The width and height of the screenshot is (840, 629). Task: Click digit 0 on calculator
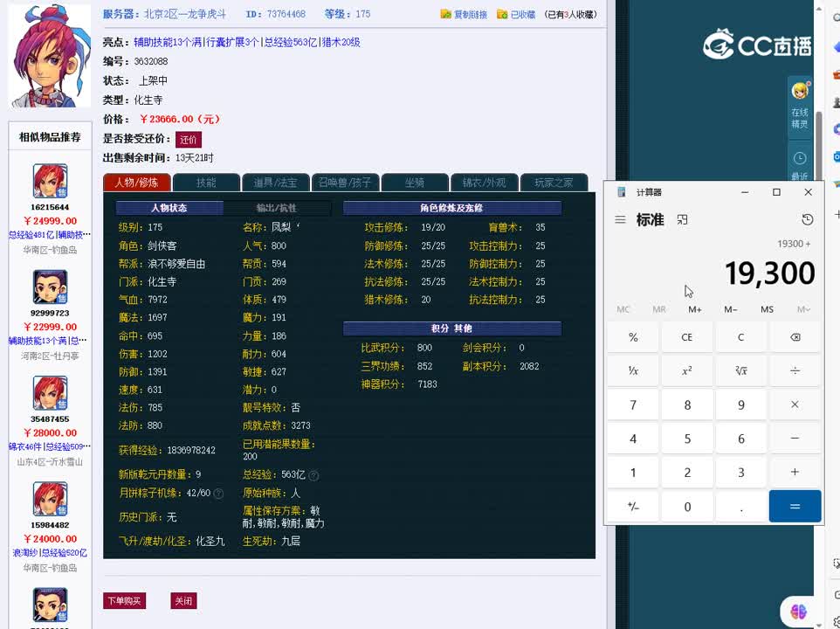point(687,507)
